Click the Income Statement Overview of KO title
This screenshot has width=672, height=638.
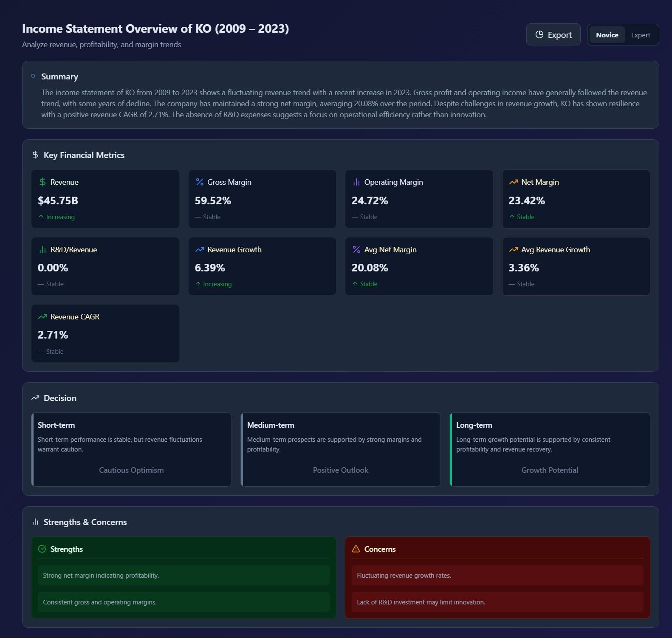pyautogui.click(x=155, y=28)
